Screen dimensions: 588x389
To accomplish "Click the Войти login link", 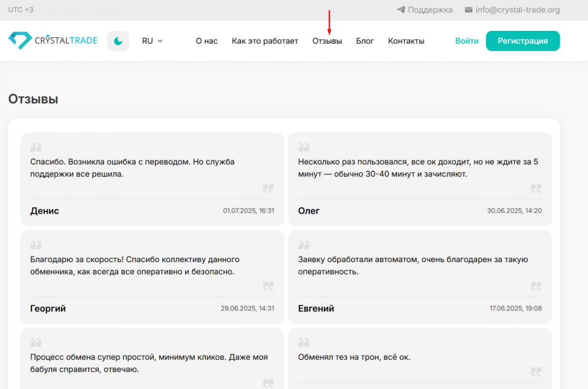I will click(x=466, y=41).
